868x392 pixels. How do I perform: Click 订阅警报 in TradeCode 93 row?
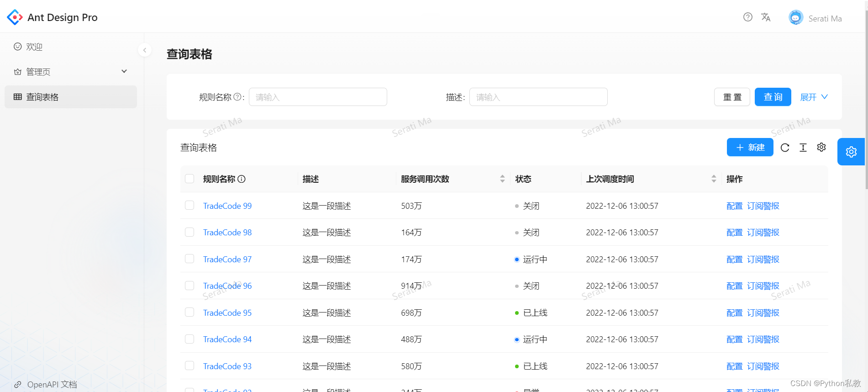click(763, 366)
